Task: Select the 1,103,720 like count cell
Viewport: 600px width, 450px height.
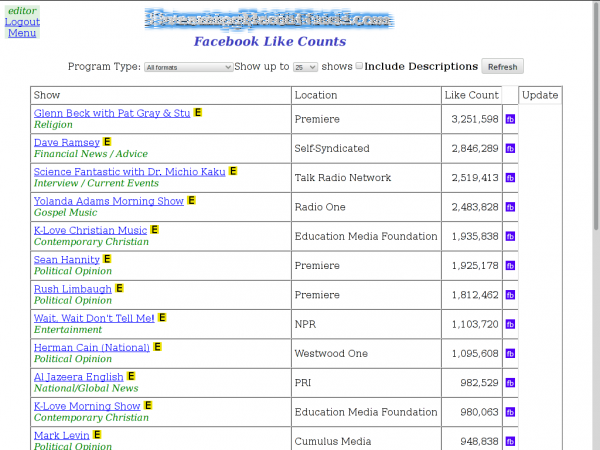Action: (471, 324)
